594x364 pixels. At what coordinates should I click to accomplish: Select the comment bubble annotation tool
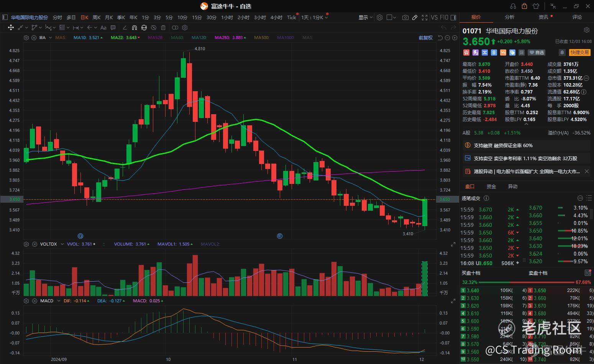coord(113,28)
